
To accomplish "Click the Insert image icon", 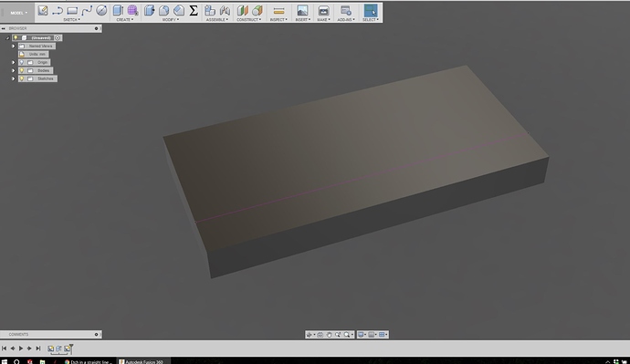I will [302, 10].
